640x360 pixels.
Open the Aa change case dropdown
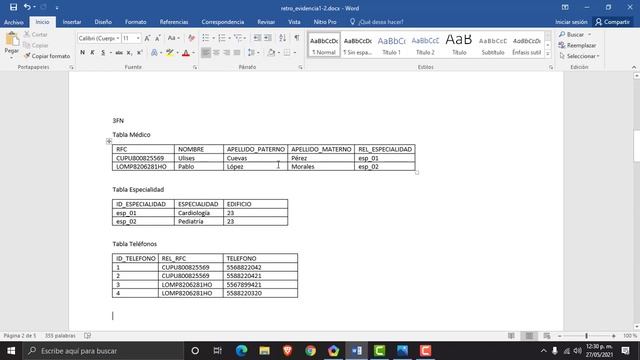pyautogui.click(x=173, y=38)
